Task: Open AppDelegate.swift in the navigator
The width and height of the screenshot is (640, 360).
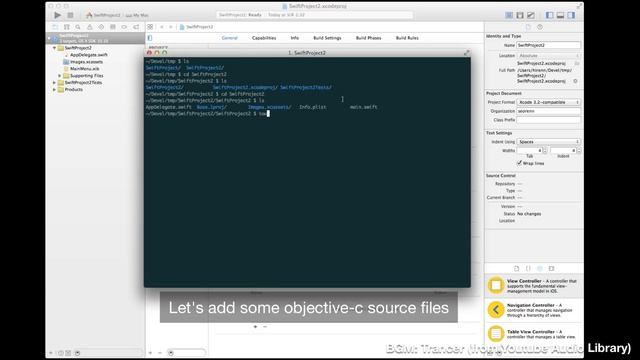Action: [89, 55]
